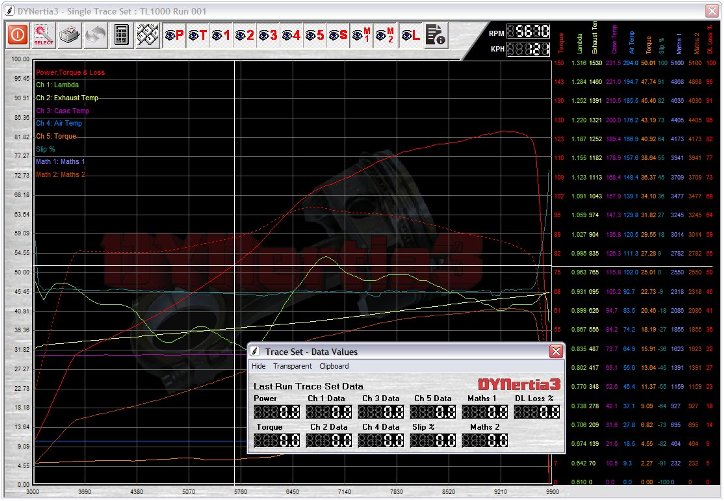Click 'Last Run Trace Set Data' heading
The width and height of the screenshot is (724, 501).
pos(308,386)
